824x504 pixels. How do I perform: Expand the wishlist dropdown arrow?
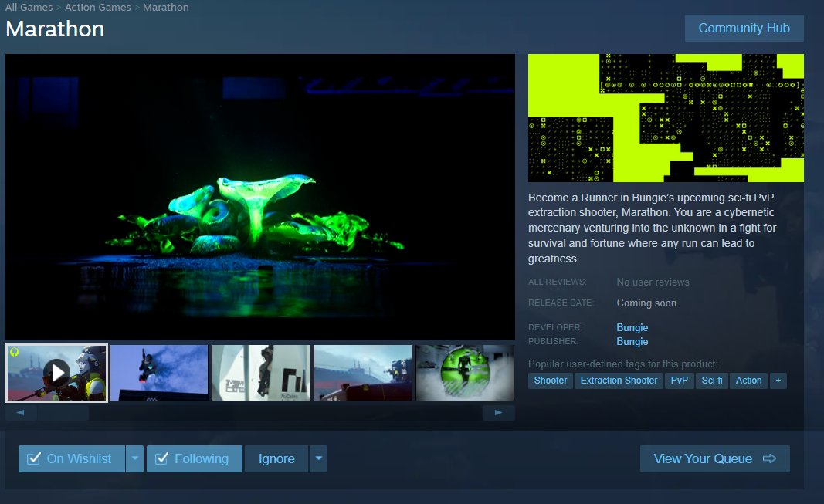click(x=134, y=459)
